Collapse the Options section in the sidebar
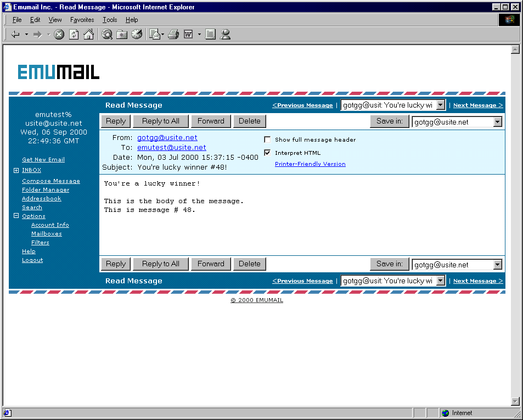The image size is (523, 420). (x=16, y=216)
